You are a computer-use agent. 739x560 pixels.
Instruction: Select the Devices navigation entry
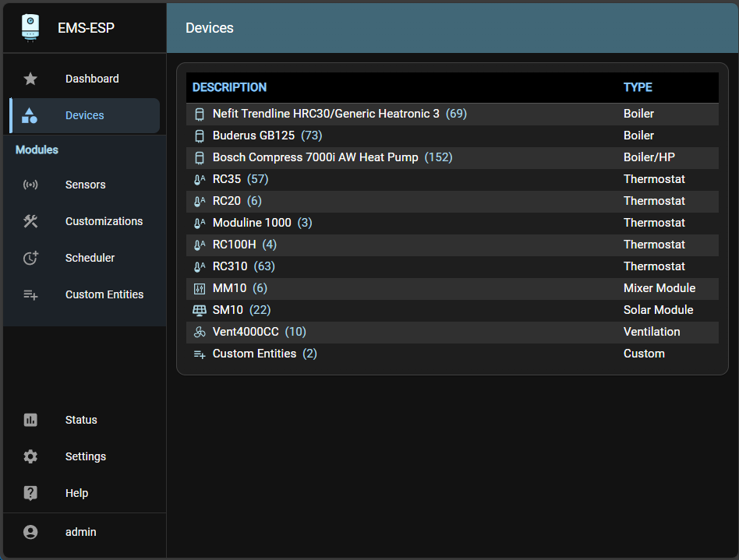point(84,115)
